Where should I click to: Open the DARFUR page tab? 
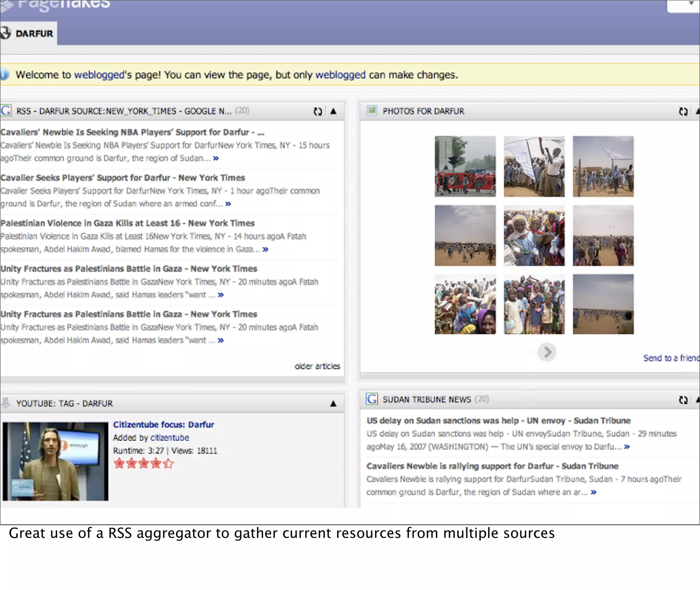28,33
